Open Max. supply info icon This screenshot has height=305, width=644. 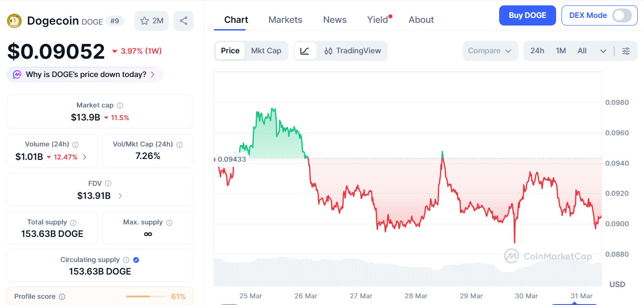[169, 223]
